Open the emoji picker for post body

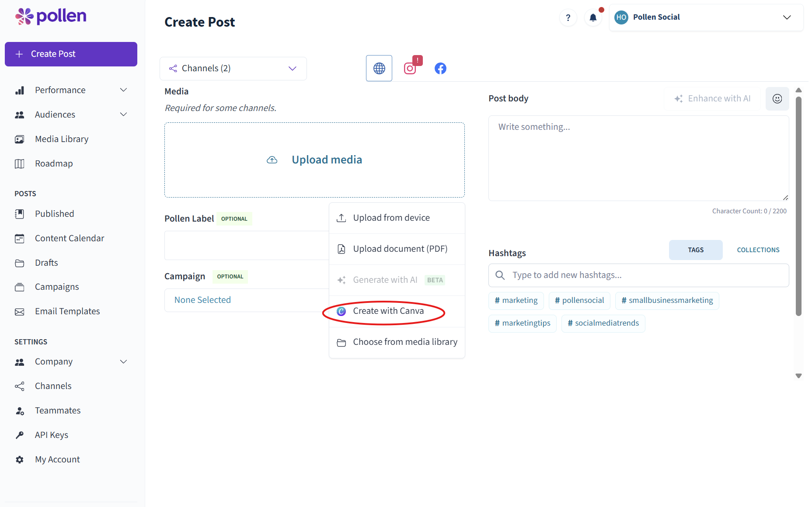[x=777, y=99]
